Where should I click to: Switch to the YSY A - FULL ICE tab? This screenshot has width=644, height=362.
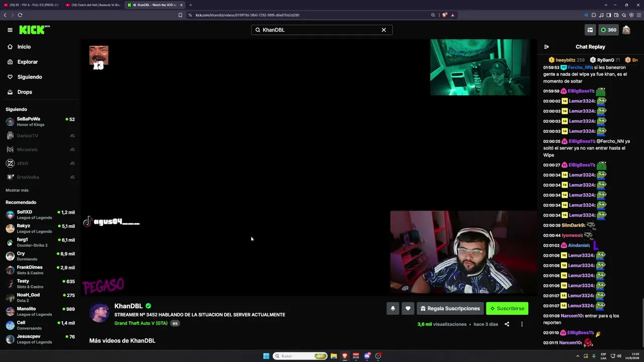point(31,5)
